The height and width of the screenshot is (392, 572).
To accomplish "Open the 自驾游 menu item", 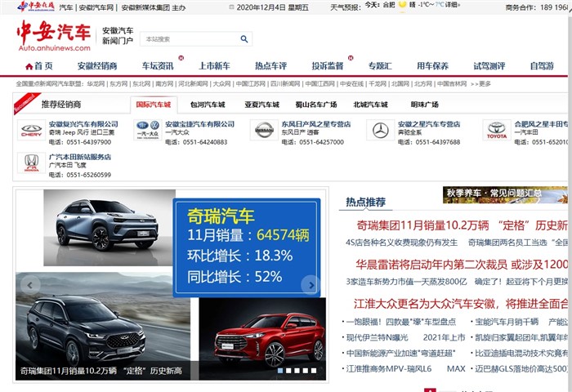I will [x=542, y=66].
